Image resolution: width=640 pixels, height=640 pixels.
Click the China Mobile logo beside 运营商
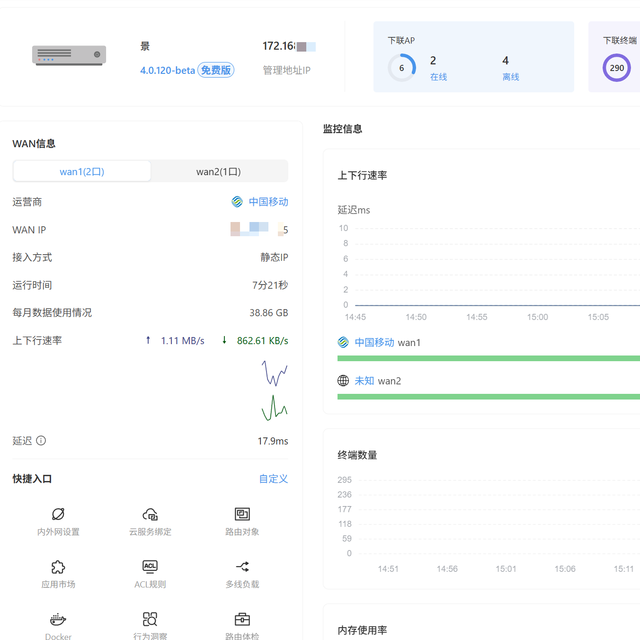click(237, 202)
